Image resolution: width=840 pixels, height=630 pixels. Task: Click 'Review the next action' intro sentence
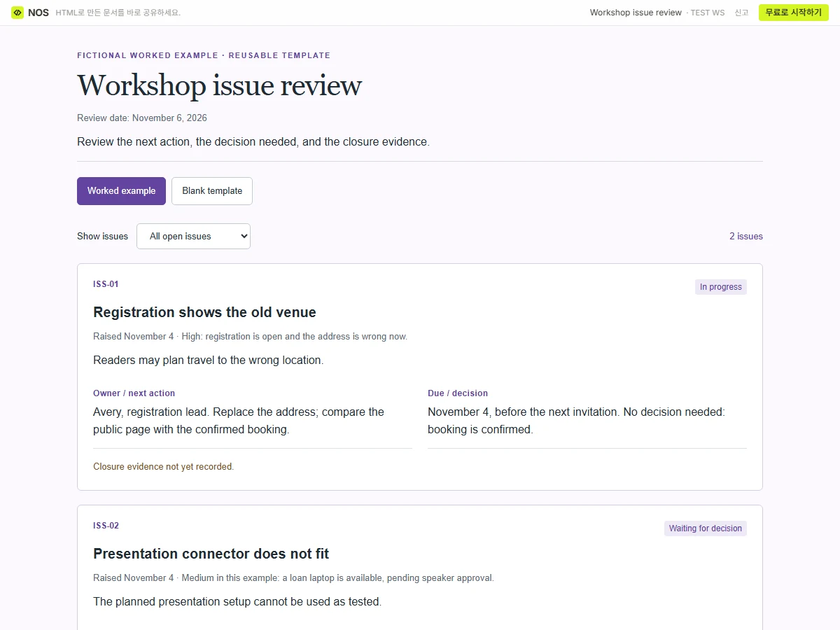253,142
